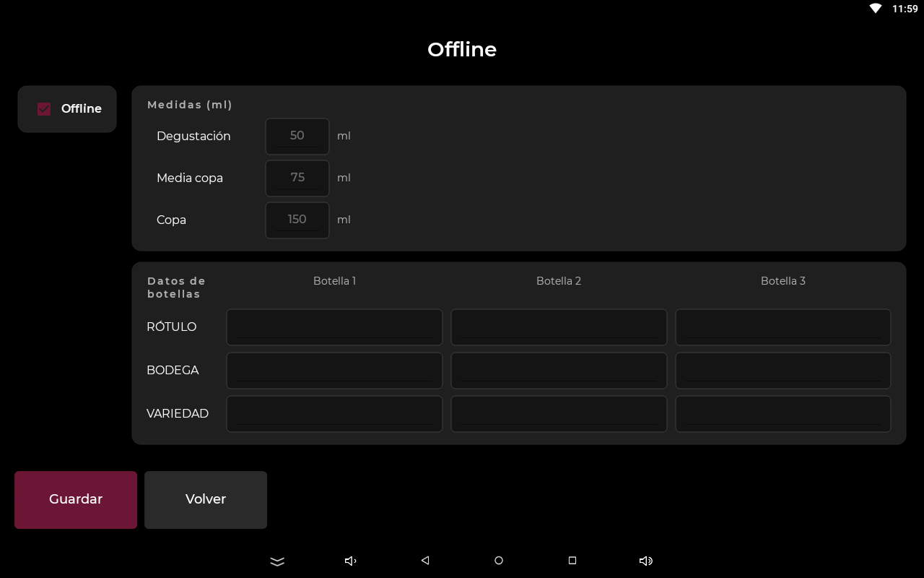The width and height of the screenshot is (924, 578).
Task: Tap the volume up speaker icon
Action: [646, 561]
